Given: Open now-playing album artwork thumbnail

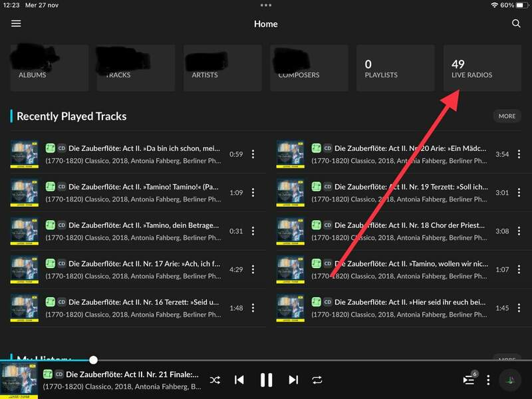Looking at the screenshot, I should (19, 380).
